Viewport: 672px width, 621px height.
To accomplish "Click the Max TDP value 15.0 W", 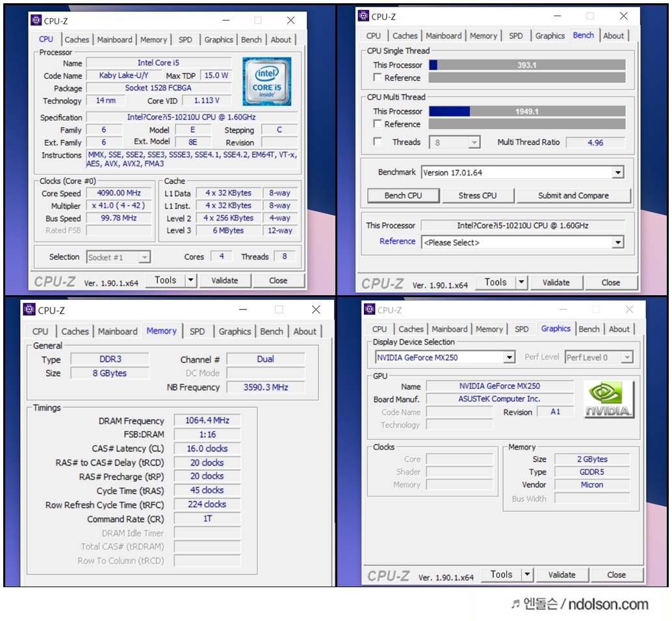I will click(x=216, y=75).
